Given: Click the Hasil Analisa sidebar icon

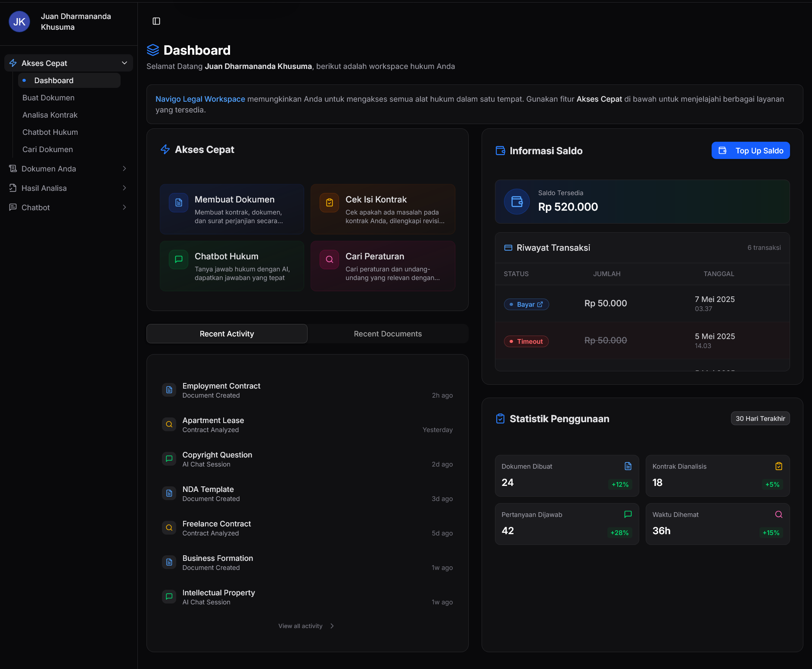Looking at the screenshot, I should point(12,188).
